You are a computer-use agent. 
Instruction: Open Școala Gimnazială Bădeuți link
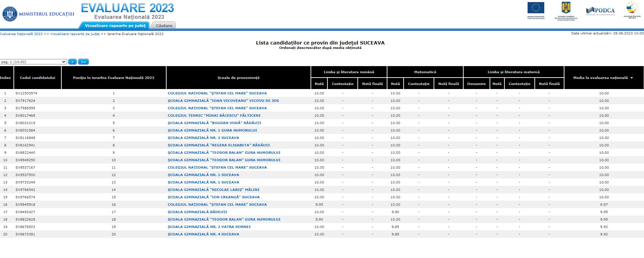click(x=197, y=212)
